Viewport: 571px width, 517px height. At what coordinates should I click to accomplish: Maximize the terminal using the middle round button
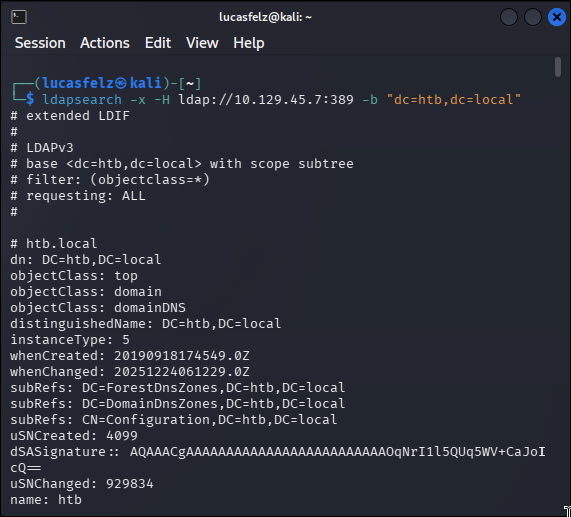click(533, 17)
